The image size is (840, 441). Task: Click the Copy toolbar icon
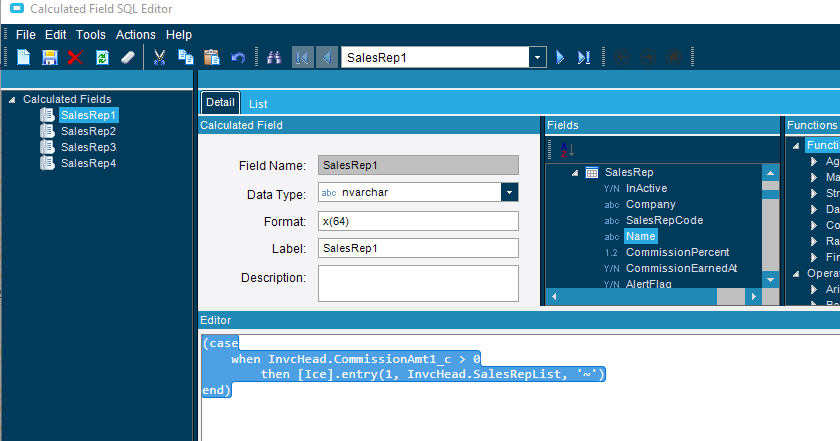pyautogui.click(x=185, y=57)
